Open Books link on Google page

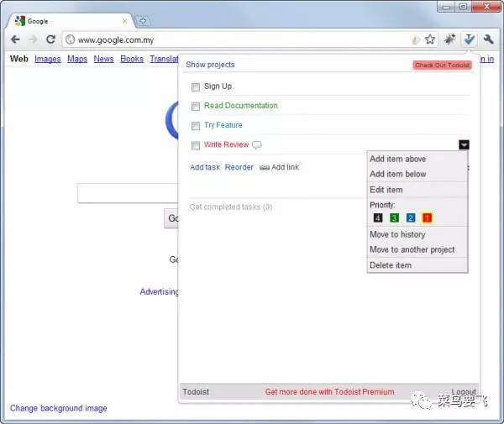tap(132, 59)
